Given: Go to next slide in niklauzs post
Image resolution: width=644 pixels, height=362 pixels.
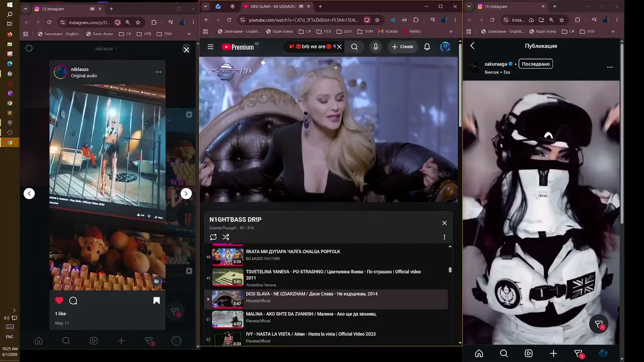Looking at the screenshot, I should pos(186,194).
